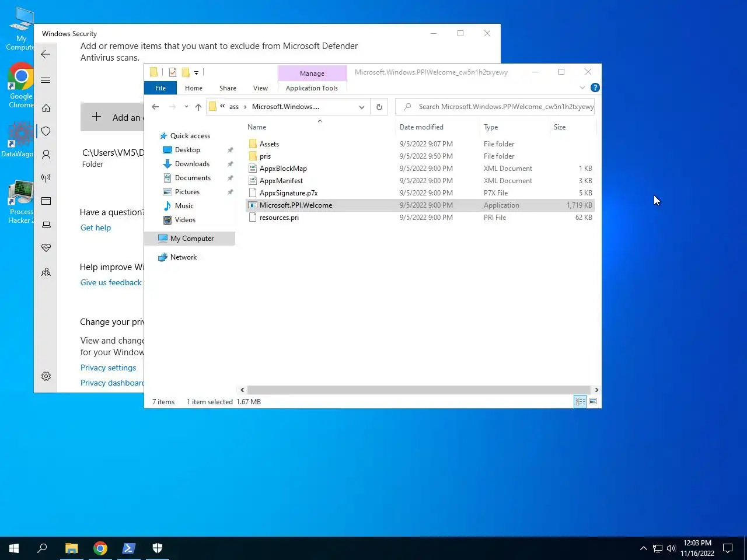The image size is (747, 560).
Task: Sort by Type column header
Action: point(515,127)
